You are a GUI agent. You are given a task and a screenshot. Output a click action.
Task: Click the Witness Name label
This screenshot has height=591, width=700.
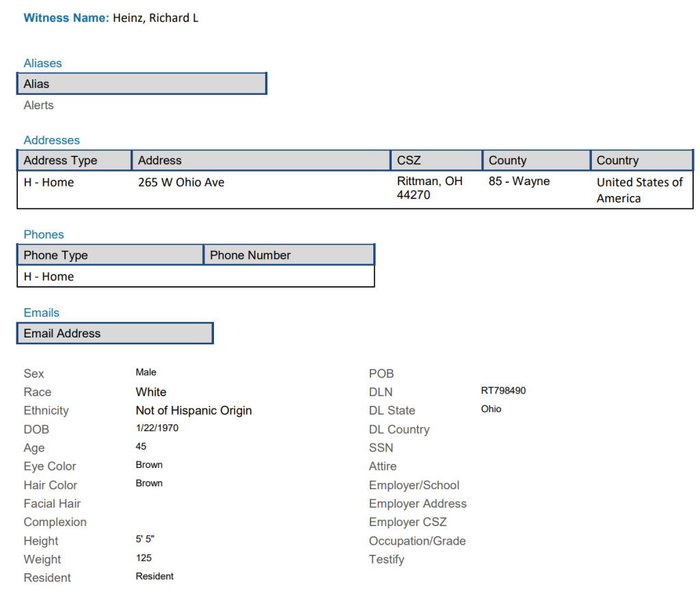tap(66, 18)
